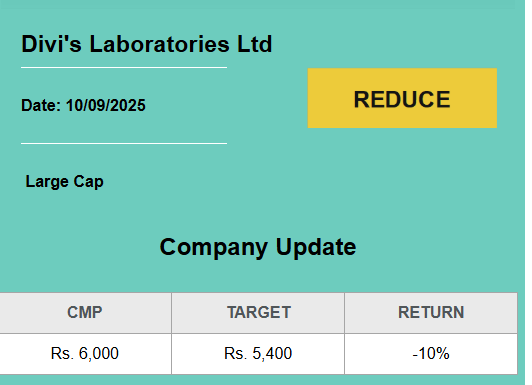Click the word Cap in category label
Image resolution: width=532 pixels, height=385 pixels.
89,182
